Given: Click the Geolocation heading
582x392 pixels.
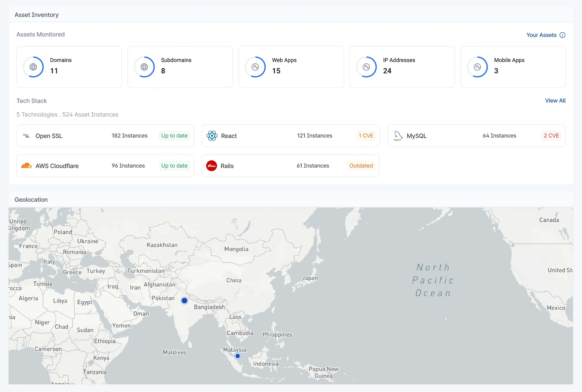Looking at the screenshot, I should tap(31, 200).
